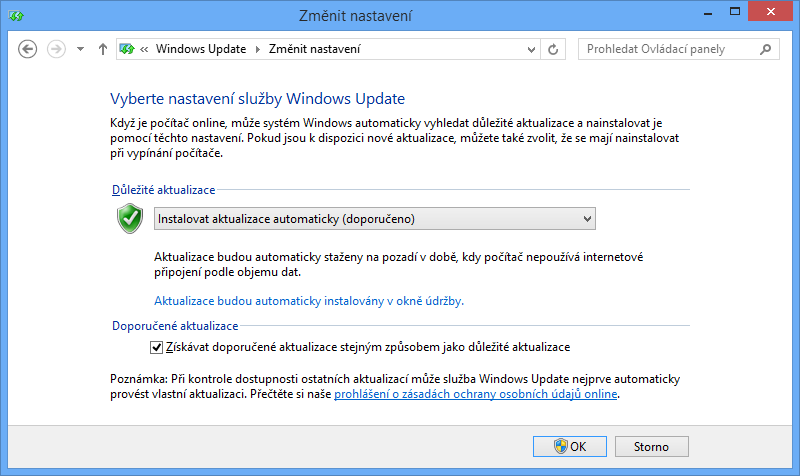The image size is (800, 476).
Task: Click the Změnit nastavení breadcrumb
Action: coord(314,48)
